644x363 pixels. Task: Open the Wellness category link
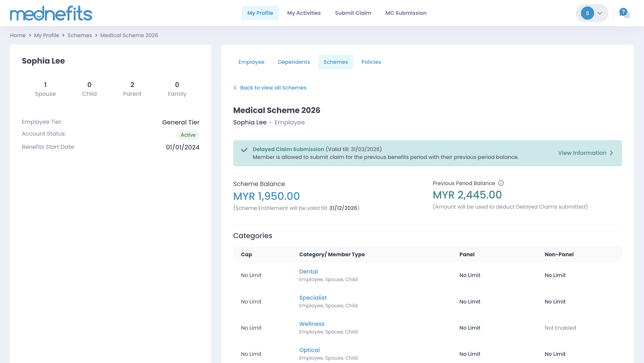[311, 324]
